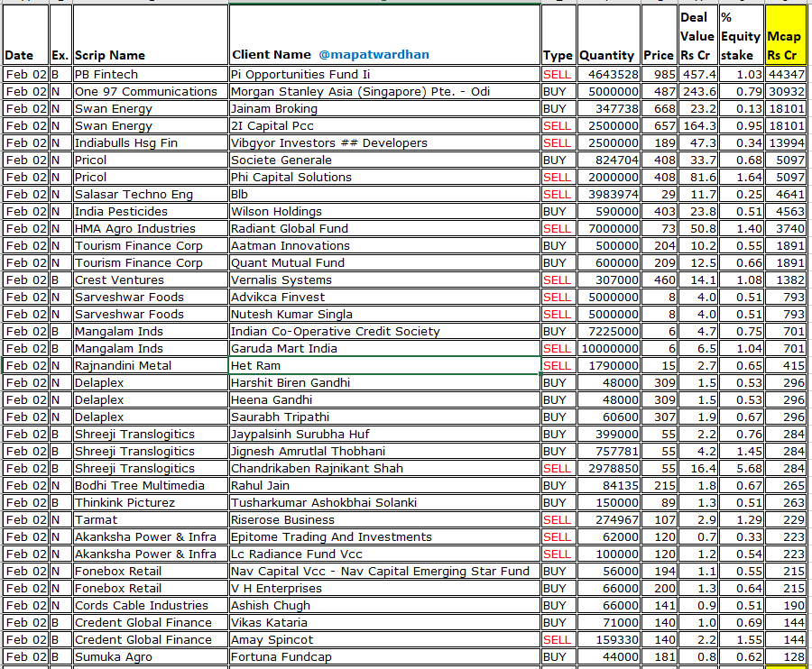Select the 'Vikas Kataria' cell
The height and width of the screenshot is (669, 812).
[384, 622]
